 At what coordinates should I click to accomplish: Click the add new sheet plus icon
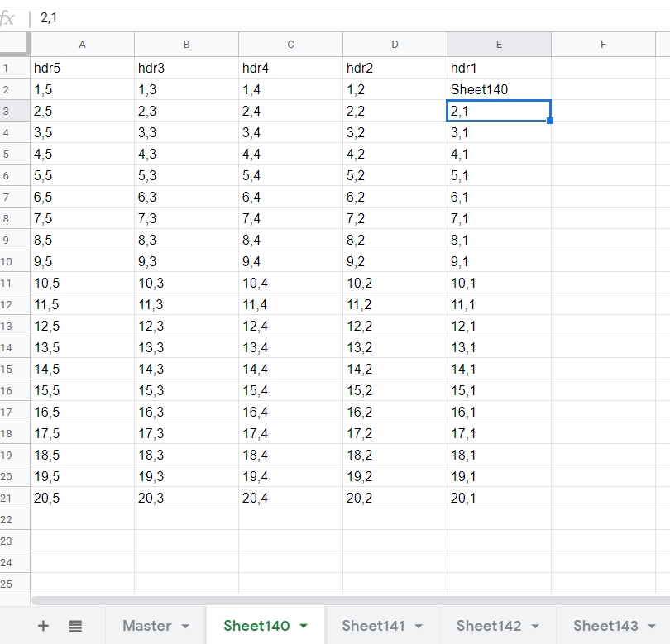pos(43,626)
